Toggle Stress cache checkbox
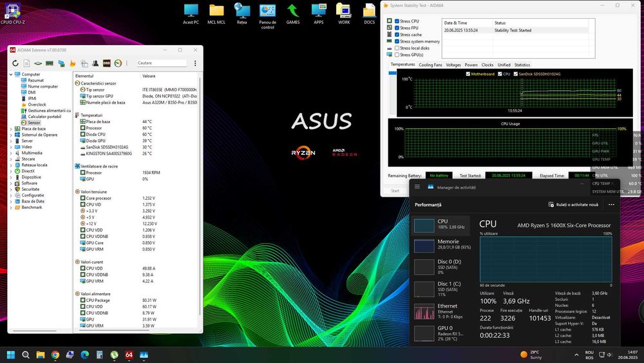The height and width of the screenshot is (363, 644). point(397,35)
